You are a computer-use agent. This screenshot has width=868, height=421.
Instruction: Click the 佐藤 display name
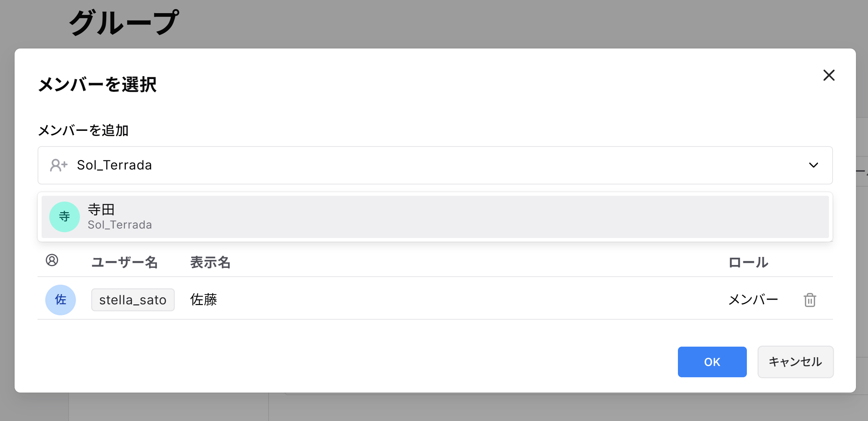204,300
